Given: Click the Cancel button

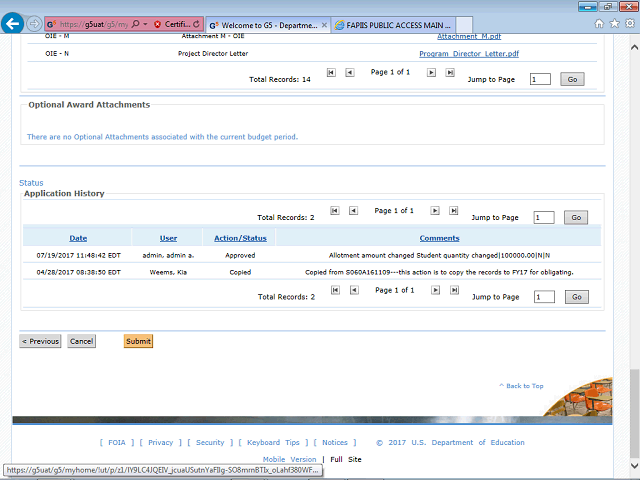Looking at the screenshot, I should point(81,341).
